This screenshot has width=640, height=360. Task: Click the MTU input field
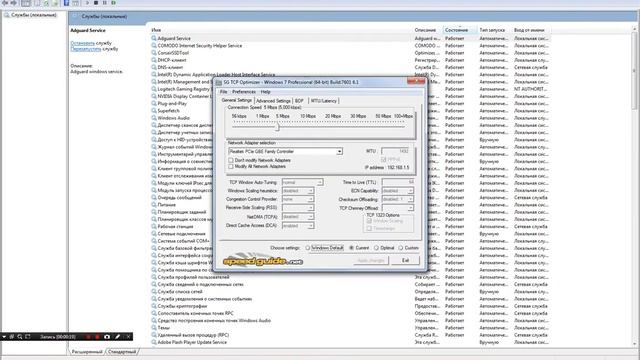point(395,151)
